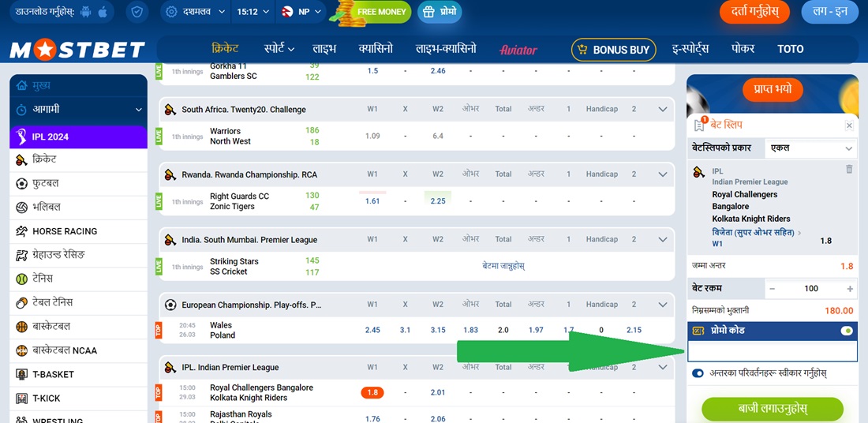This screenshot has height=423, width=868.
Task: Select IPL 2024 in the sidebar
Action: (79, 137)
